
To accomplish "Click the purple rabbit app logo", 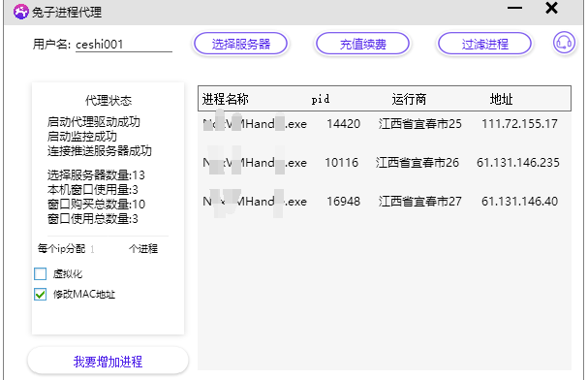I will pyautogui.click(x=21, y=12).
